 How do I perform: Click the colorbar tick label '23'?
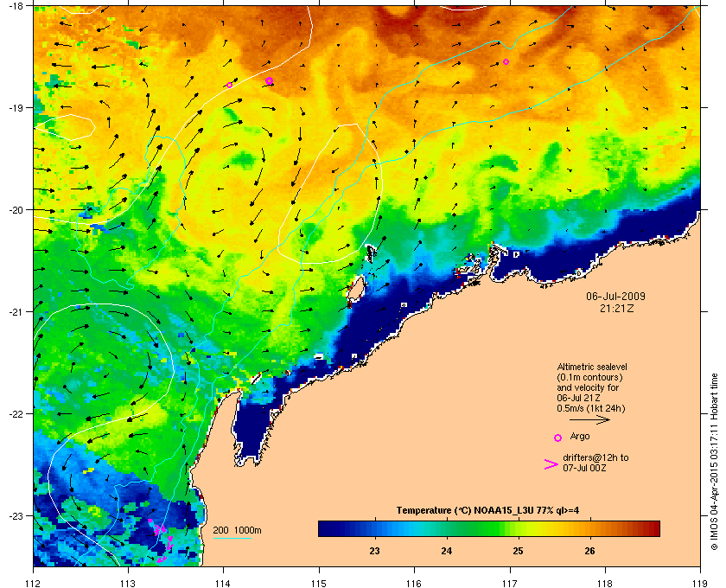pyautogui.click(x=374, y=551)
